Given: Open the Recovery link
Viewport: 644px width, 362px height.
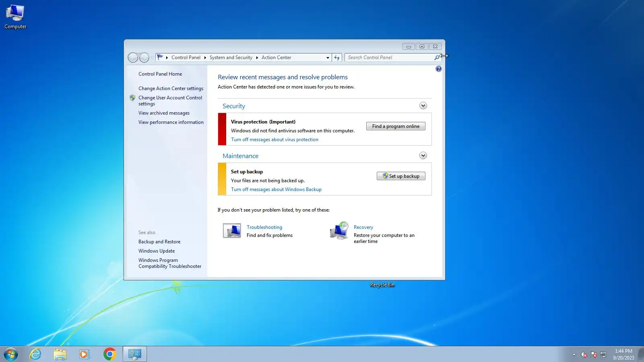Looking at the screenshot, I should [x=363, y=227].
